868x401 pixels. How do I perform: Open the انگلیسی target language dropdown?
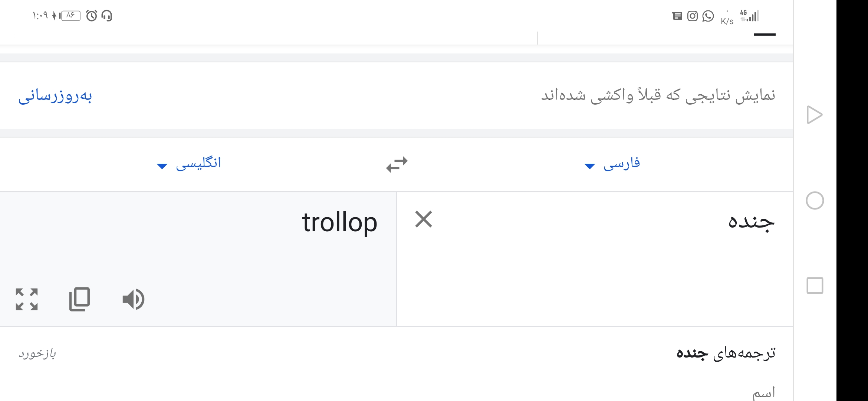pyautogui.click(x=189, y=163)
